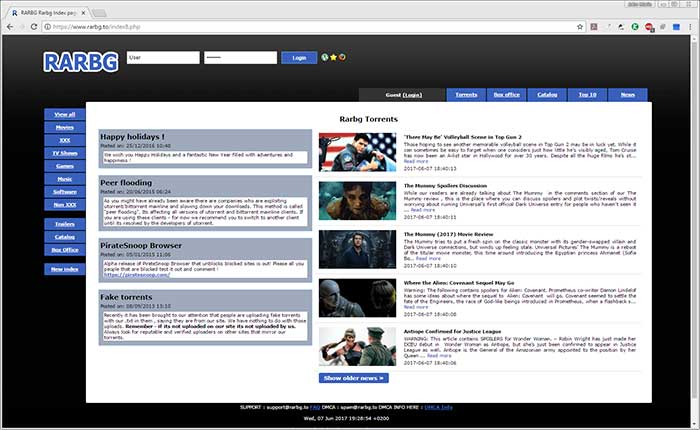Open Antiope Confirmed for Justice League headline

452,332
